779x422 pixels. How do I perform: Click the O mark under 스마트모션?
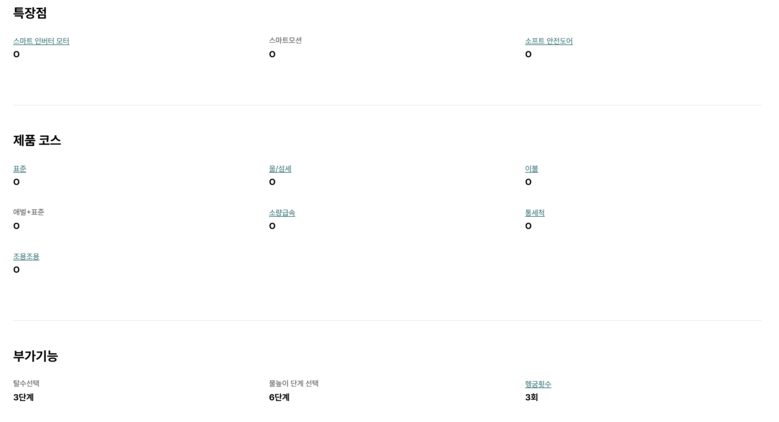click(x=272, y=54)
